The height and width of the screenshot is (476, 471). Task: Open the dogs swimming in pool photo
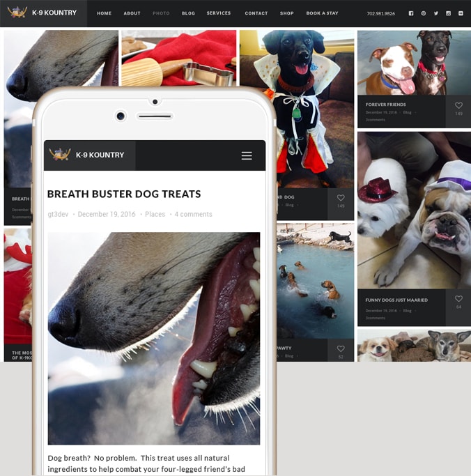(x=316, y=281)
